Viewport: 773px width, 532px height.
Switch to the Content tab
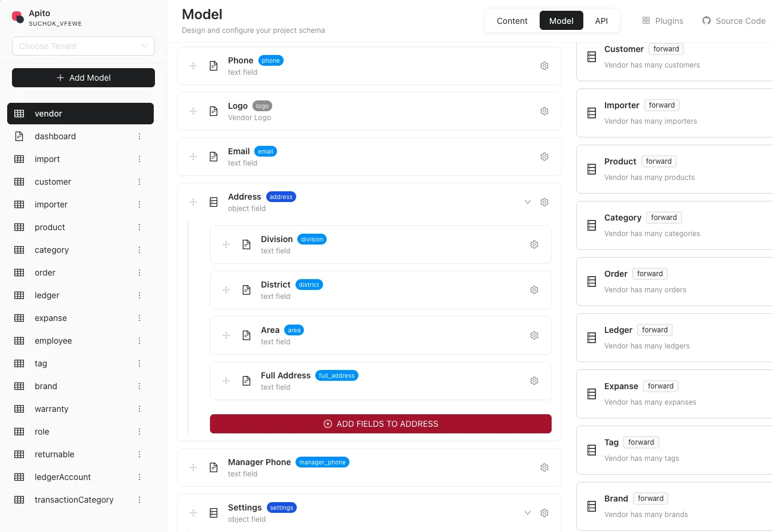click(512, 20)
